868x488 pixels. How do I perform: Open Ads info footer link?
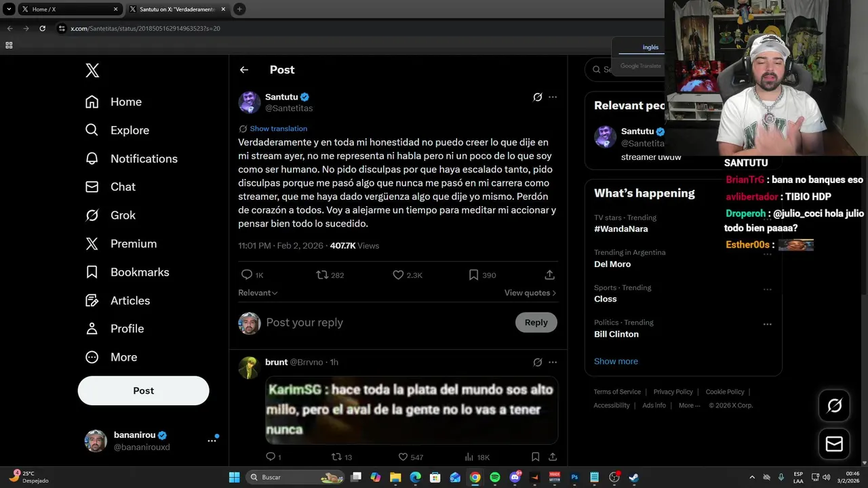click(654, 405)
